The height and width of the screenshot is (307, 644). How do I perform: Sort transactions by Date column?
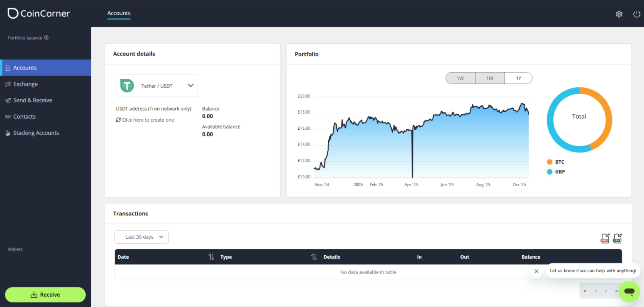point(211,257)
